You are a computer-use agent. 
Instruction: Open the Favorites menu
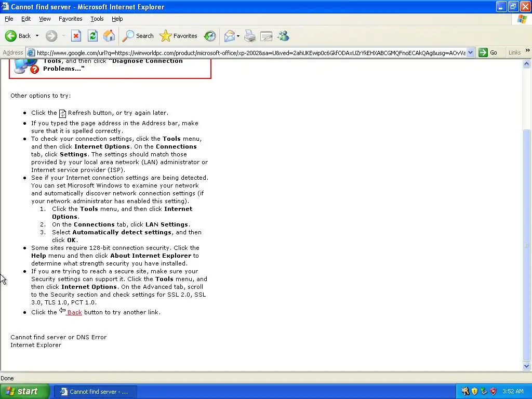70,19
